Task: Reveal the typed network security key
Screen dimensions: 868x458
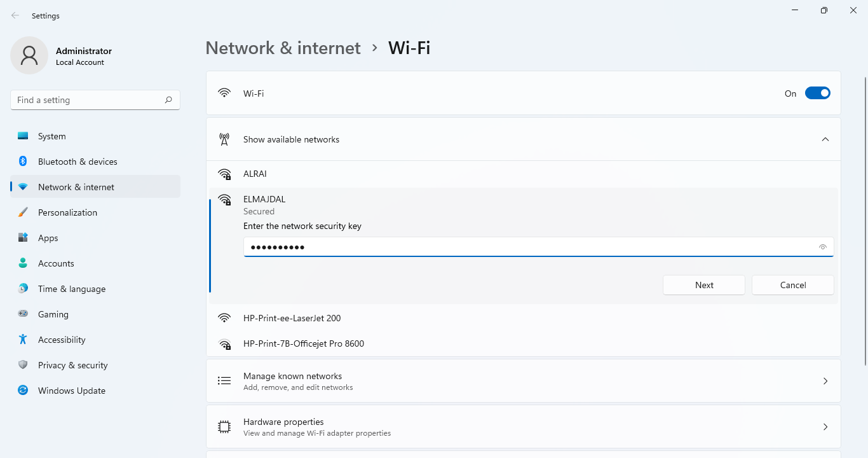Action: (822, 247)
